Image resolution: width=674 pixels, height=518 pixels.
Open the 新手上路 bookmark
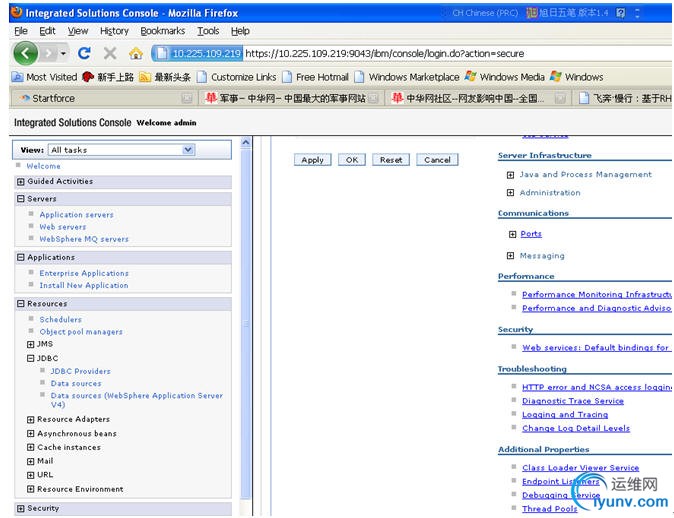(108, 77)
